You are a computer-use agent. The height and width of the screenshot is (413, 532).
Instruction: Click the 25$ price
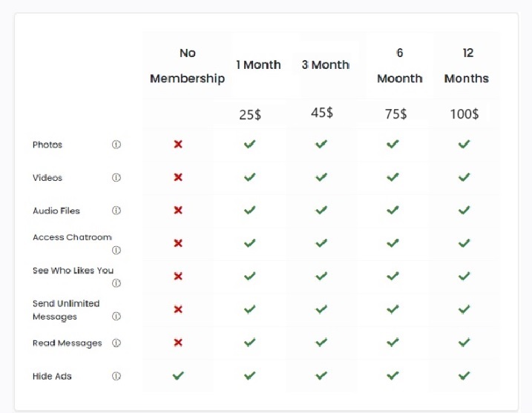(x=250, y=114)
